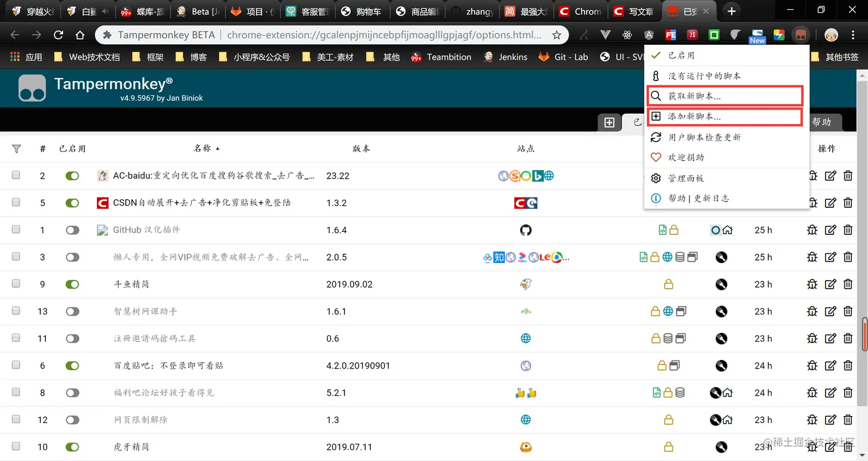Open the 美工-素材 bookmark folder

(328, 57)
